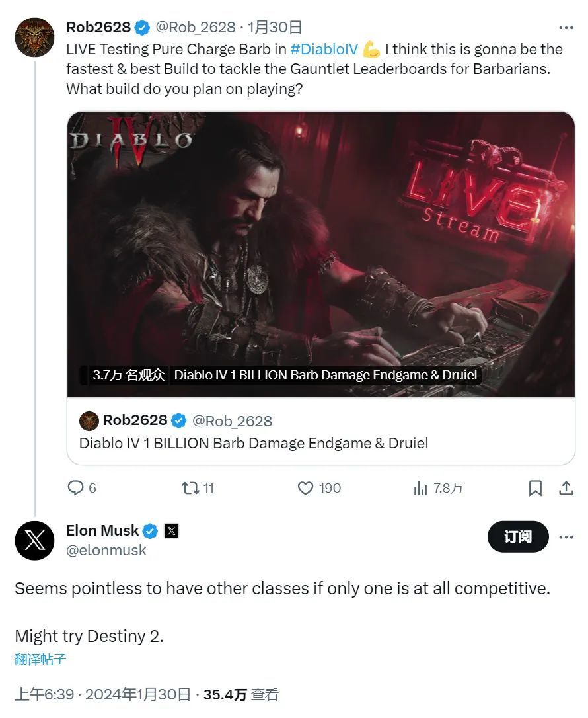Click the reply comment icon

click(76, 488)
